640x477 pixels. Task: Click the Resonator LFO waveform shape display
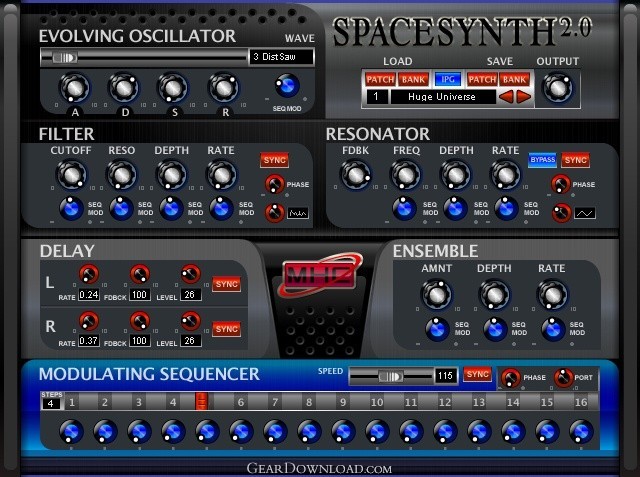(585, 213)
